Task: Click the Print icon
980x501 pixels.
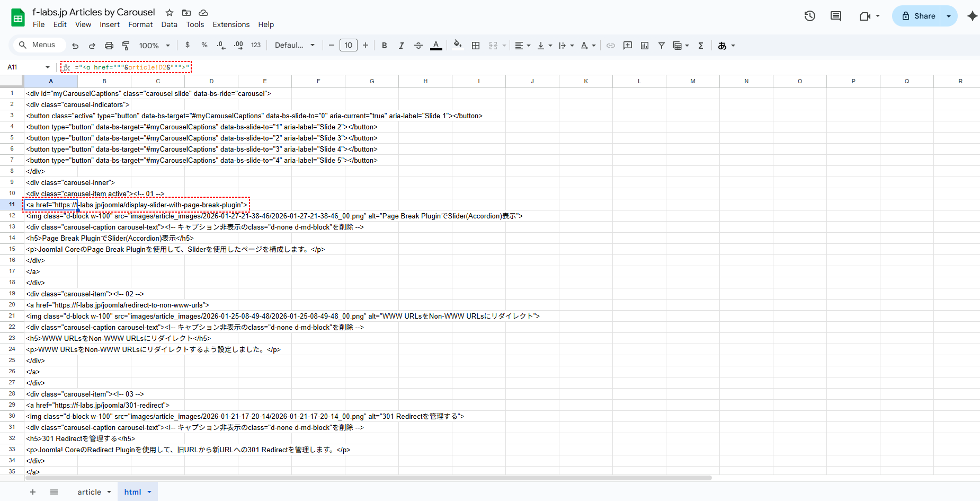Action: coord(109,46)
